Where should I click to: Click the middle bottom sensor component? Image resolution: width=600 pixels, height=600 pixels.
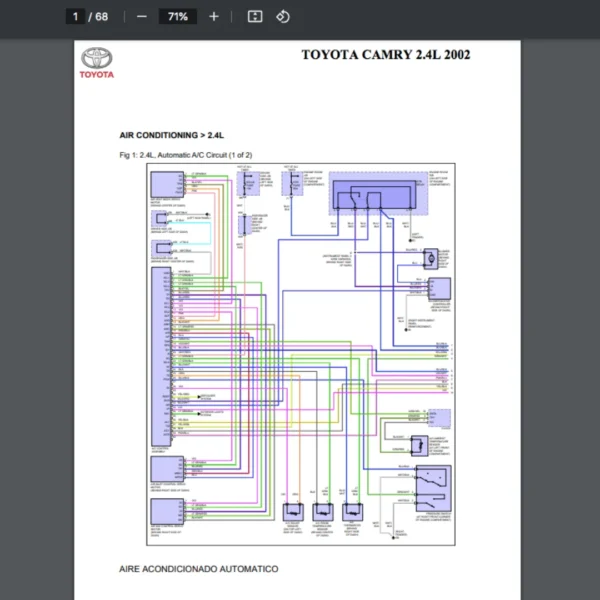tap(323, 510)
